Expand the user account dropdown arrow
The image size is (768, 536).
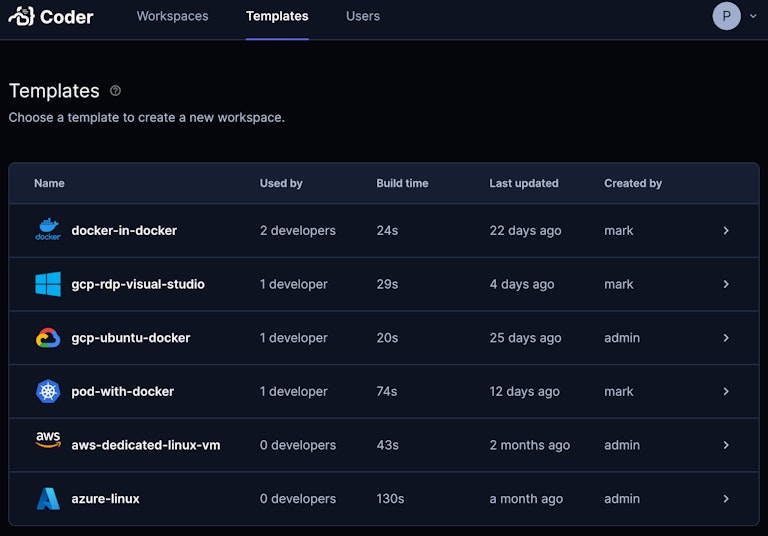[753, 16]
